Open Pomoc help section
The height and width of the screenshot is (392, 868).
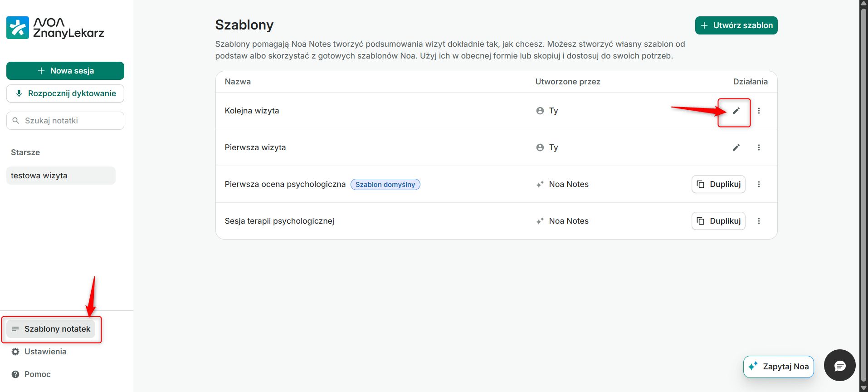(x=31, y=374)
